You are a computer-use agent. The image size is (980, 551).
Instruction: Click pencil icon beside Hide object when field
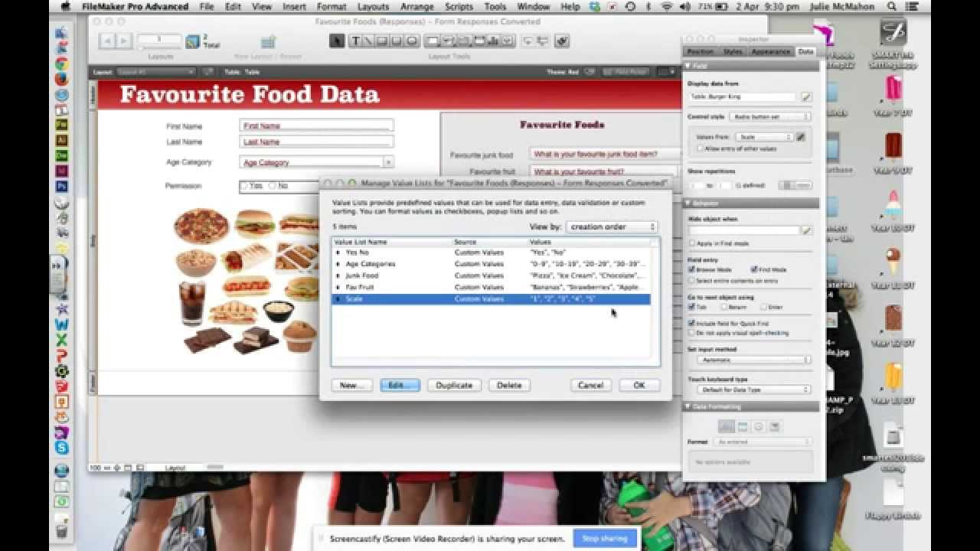coord(805,230)
